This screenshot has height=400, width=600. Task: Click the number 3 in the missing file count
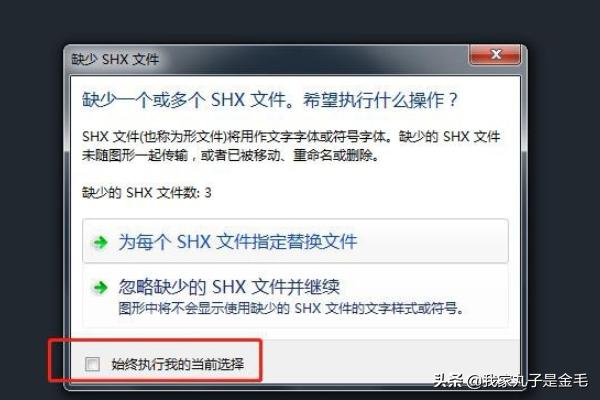tap(208, 193)
